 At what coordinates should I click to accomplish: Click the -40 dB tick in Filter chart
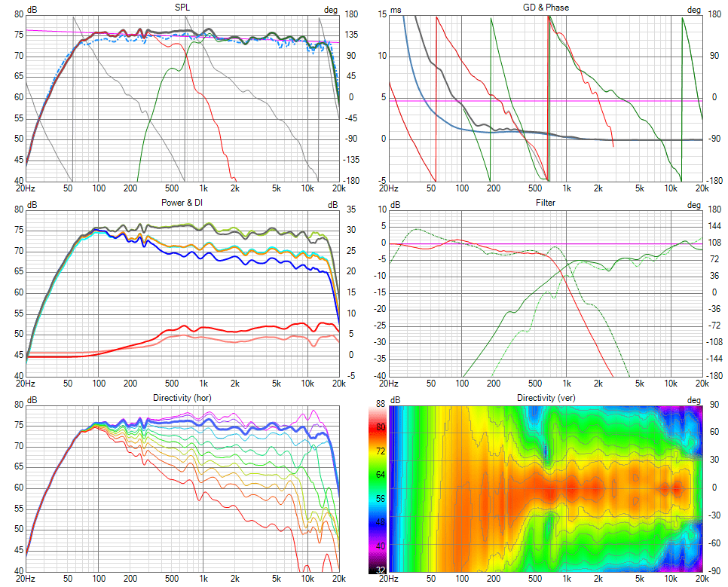pos(381,375)
